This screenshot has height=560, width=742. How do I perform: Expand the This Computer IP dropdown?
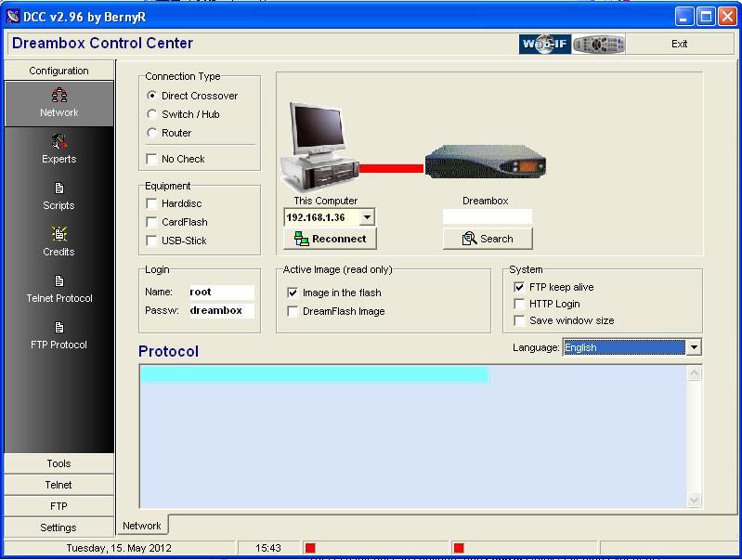[x=367, y=217]
